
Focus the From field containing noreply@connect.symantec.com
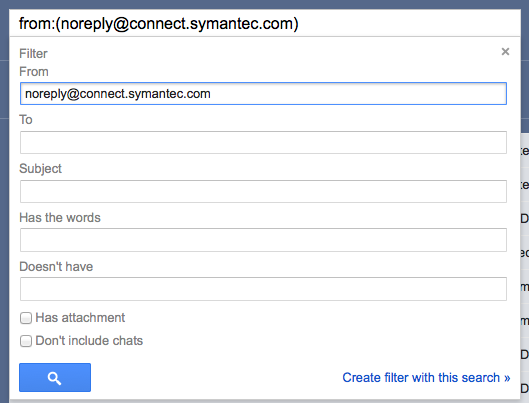[x=263, y=93]
